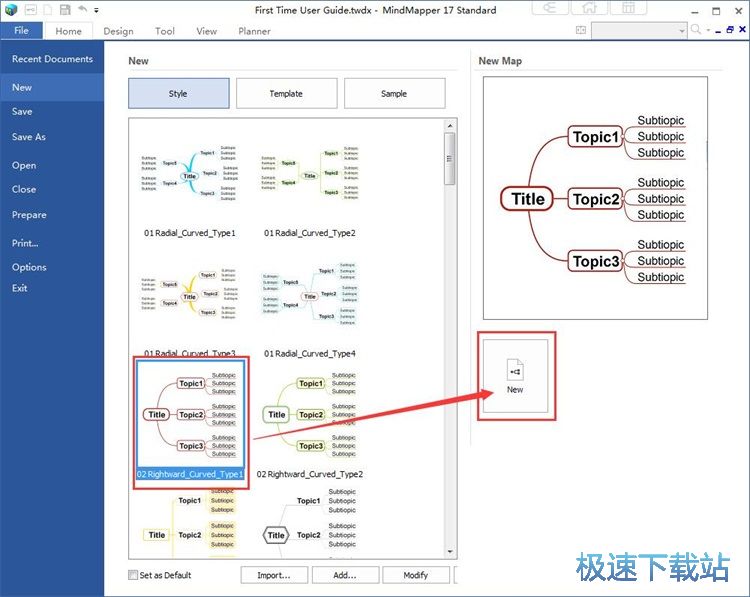Viewport: 750px width, 597px height.
Task: Click the Add... button
Action: coord(345,575)
